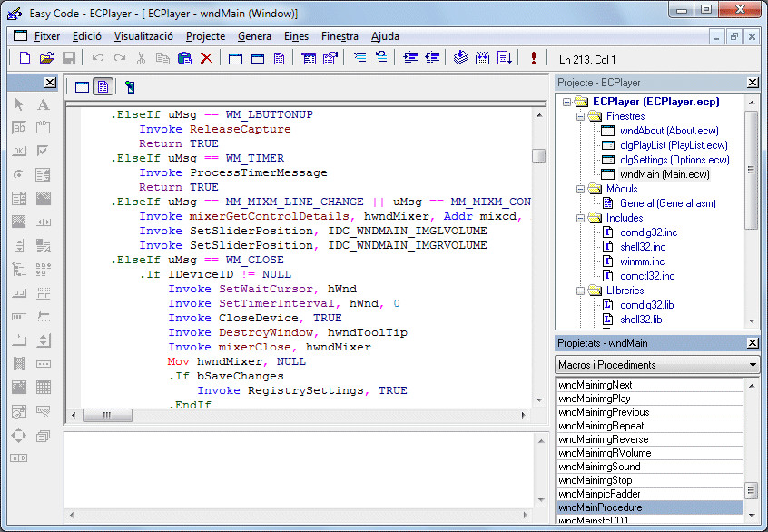Select the tree view tool in toolbox
The width and height of the screenshot is (768, 532).
(x=19, y=269)
